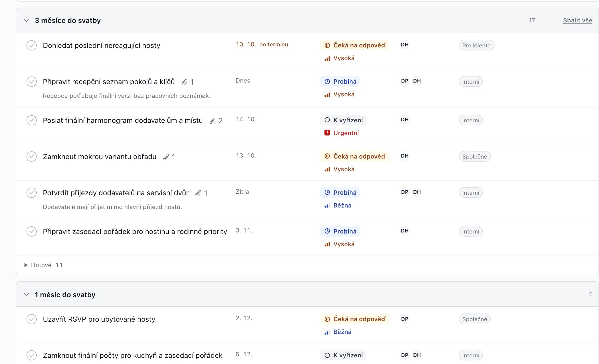
Task: Open task 'Připravit zasedací pořádek pro hostinu a rodinné priority'
Action: click(135, 232)
